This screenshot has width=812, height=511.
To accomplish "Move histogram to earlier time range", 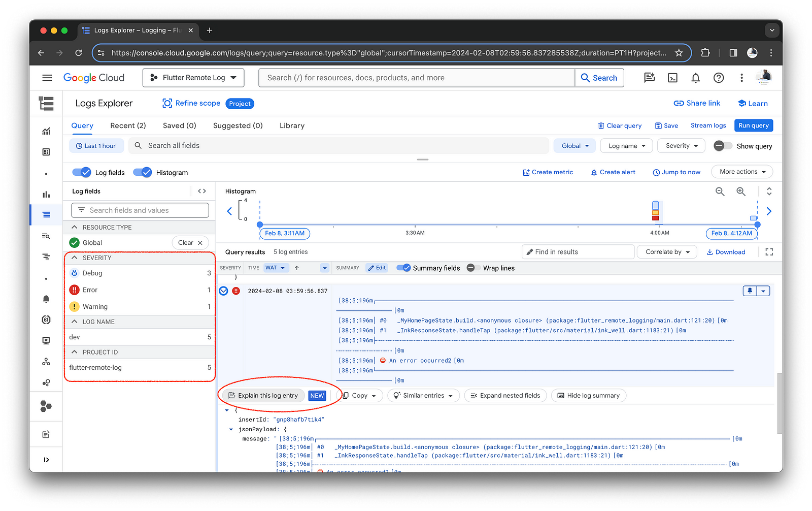I will coord(229,211).
